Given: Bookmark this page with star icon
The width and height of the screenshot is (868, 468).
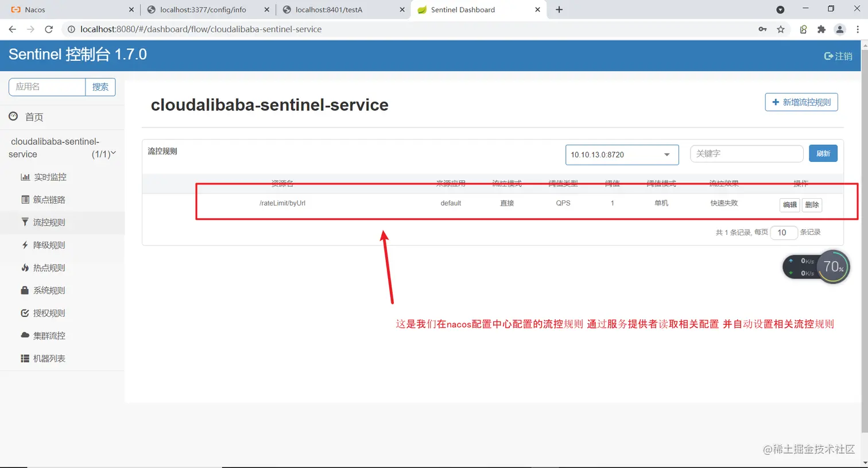Looking at the screenshot, I should [x=781, y=29].
